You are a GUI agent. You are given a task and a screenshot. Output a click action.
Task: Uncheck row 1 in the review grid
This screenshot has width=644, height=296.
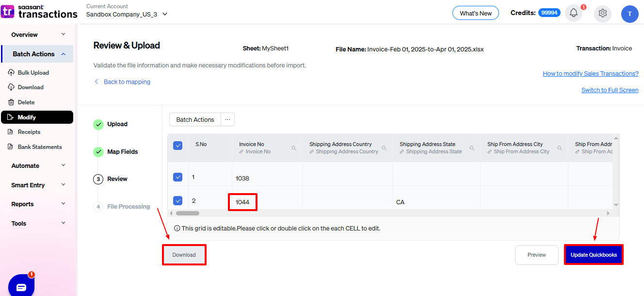[x=178, y=177]
